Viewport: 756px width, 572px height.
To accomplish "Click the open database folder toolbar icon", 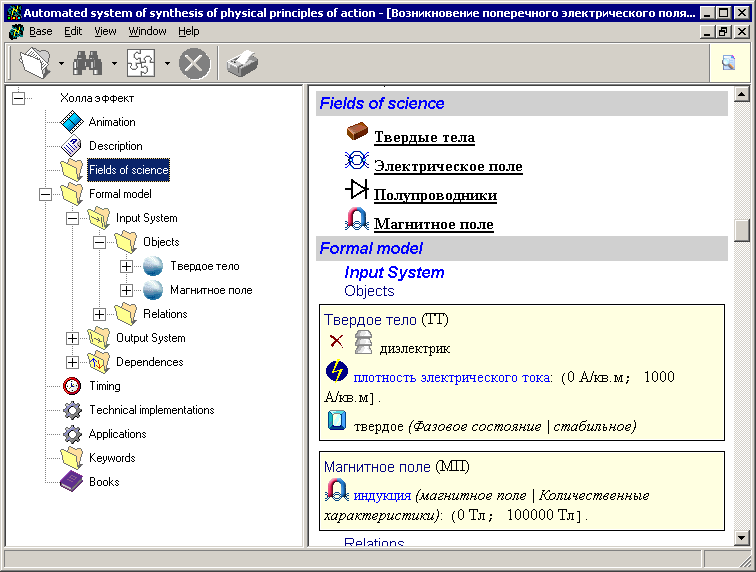I will click(36, 65).
